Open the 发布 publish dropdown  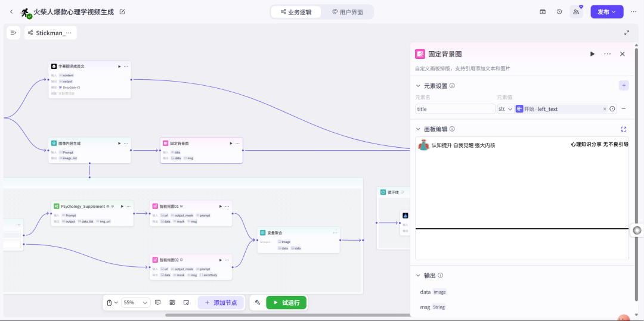click(x=606, y=12)
